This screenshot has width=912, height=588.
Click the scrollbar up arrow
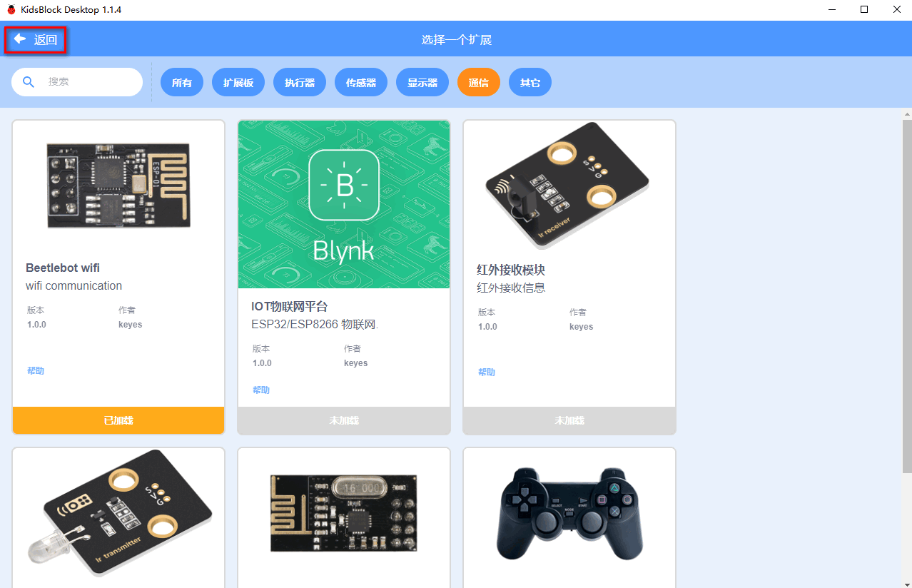pos(907,113)
